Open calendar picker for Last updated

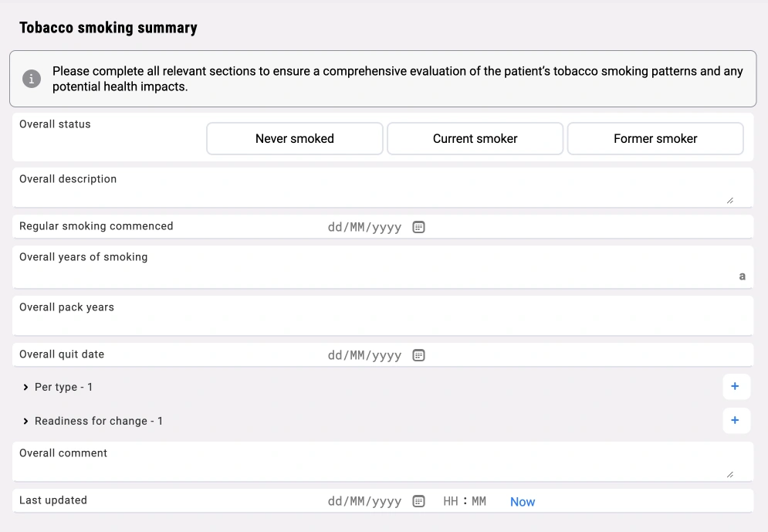[x=418, y=501]
